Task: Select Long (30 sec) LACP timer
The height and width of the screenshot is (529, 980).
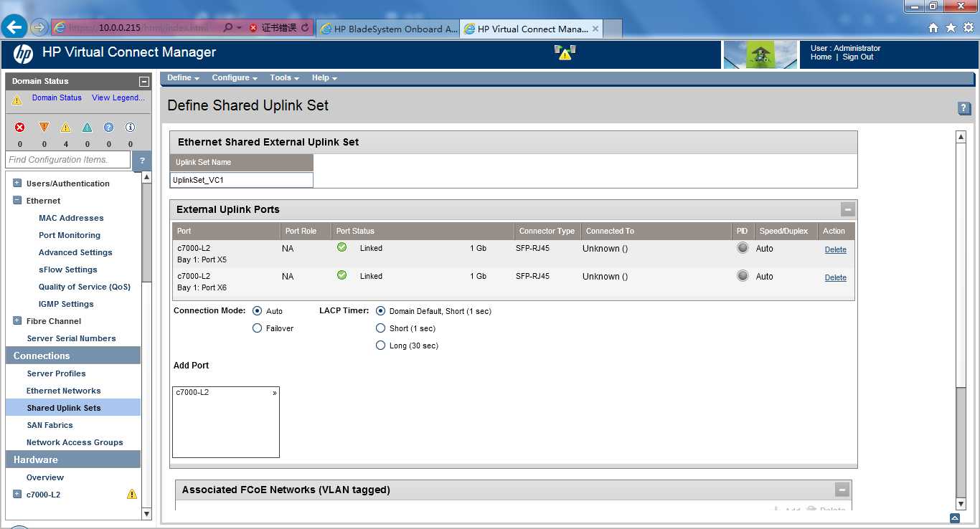Action: 381,345
